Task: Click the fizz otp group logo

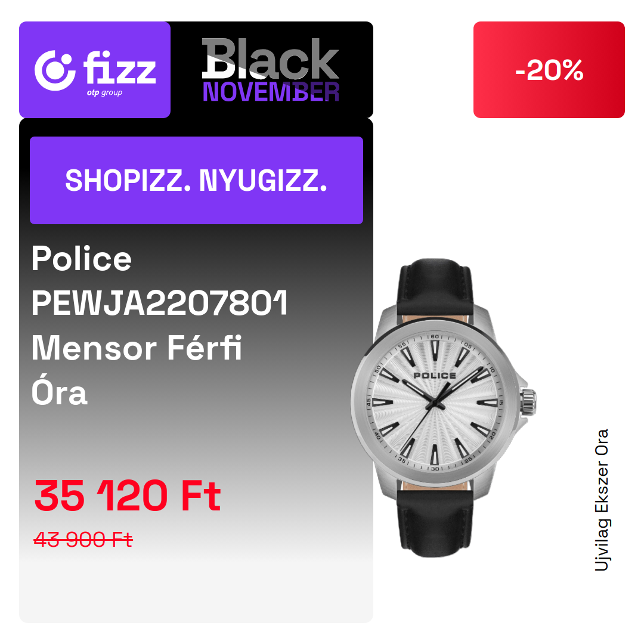Action: (x=95, y=70)
